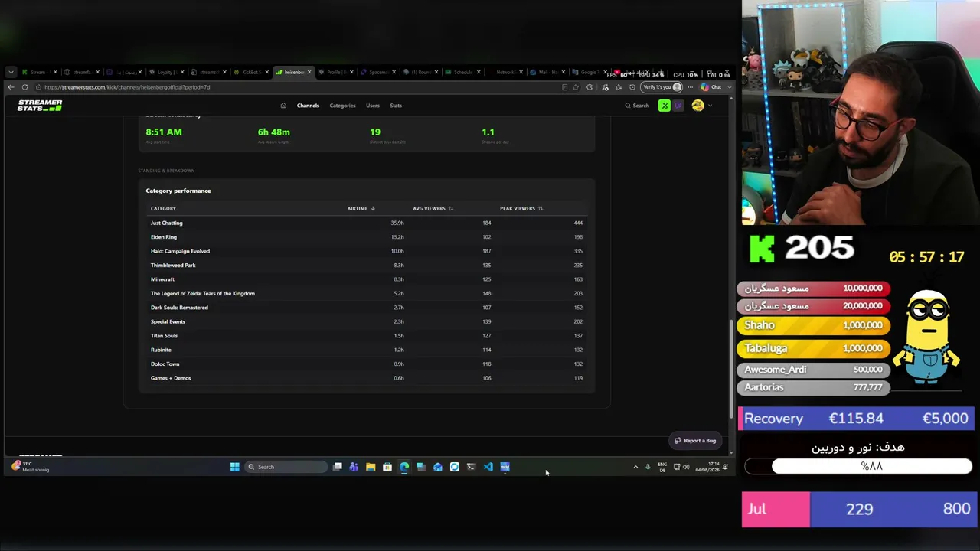Open the Channels navigation tab
Screen dimensions: 980x551
point(308,106)
